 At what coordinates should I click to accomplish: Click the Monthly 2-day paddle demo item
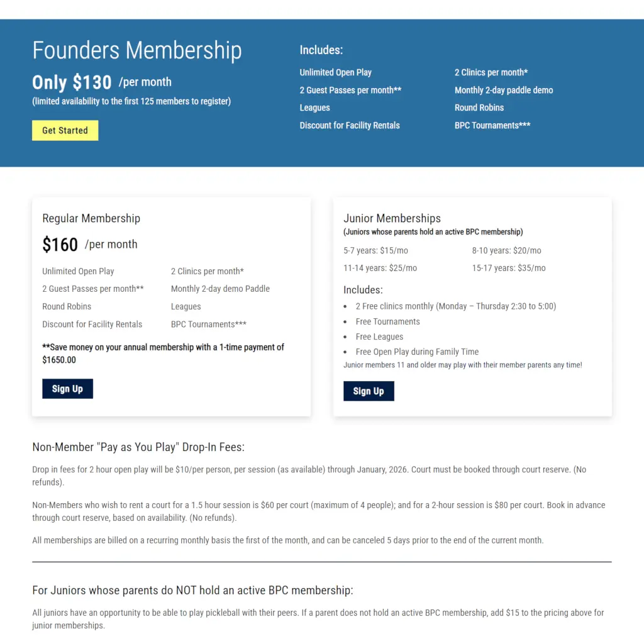(503, 90)
